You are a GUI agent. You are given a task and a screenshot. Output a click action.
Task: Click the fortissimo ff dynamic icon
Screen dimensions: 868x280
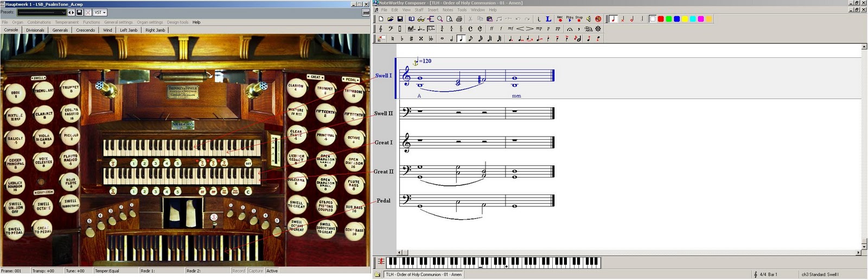pos(492,29)
